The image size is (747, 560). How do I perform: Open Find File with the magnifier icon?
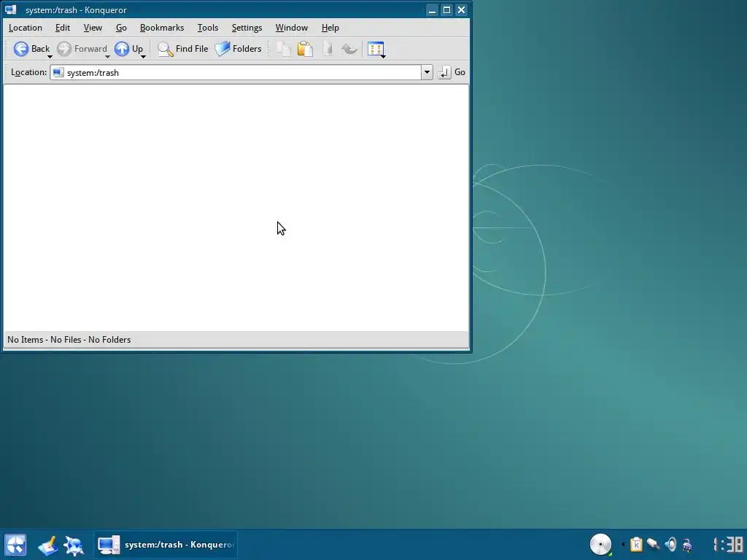[166, 49]
